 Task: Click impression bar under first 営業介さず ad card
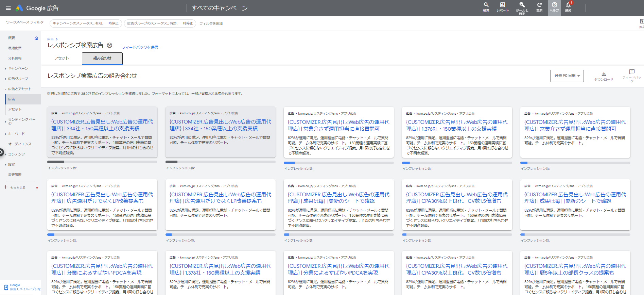point(339,163)
